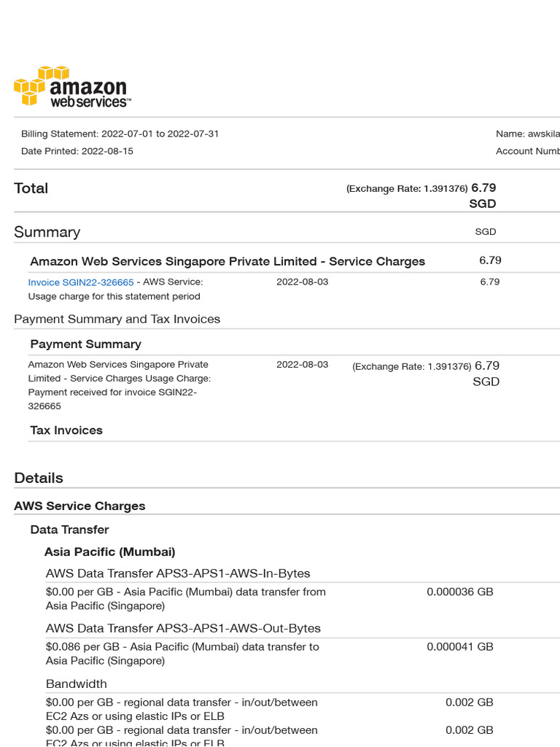This screenshot has height=747, width=560.
Task: Click the $0.00 per GB Mumbai data transfer description
Action: [x=186, y=599]
